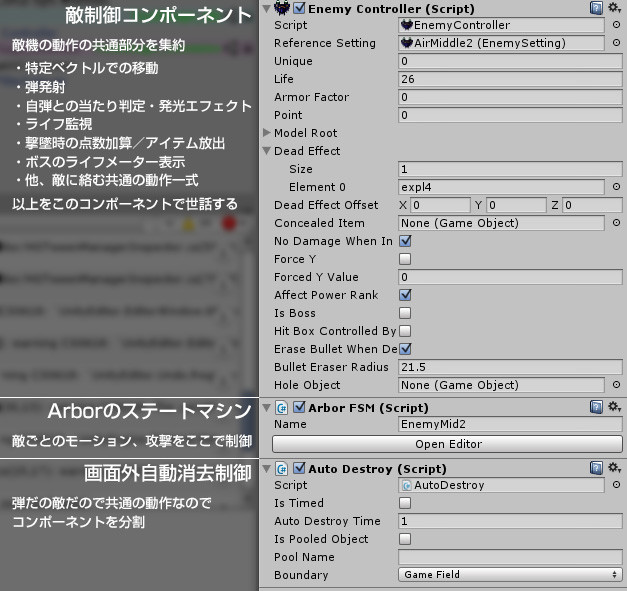Click the Enemy Controller script icon in header
The height and width of the screenshot is (591, 627).
(282, 8)
